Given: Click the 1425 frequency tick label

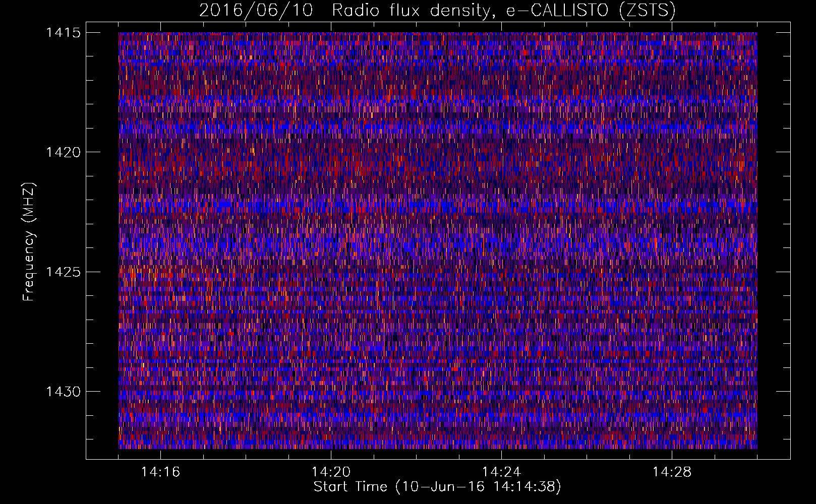Looking at the screenshot, I should click(63, 272).
